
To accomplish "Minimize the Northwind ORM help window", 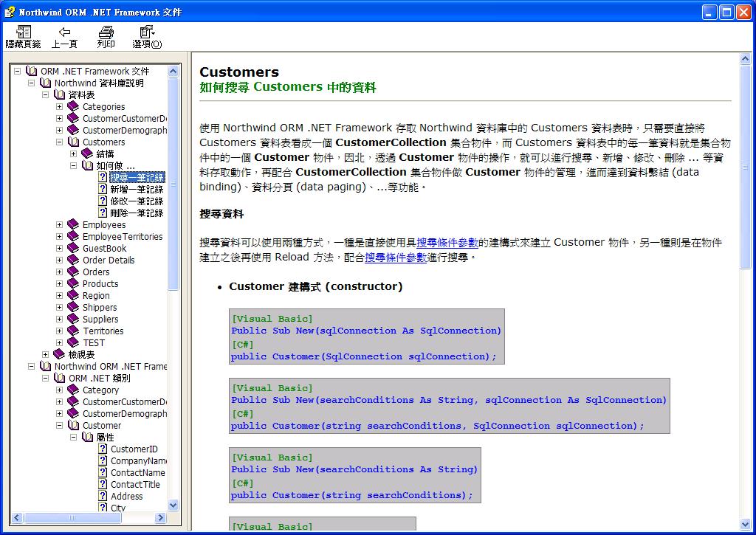I will pos(709,12).
